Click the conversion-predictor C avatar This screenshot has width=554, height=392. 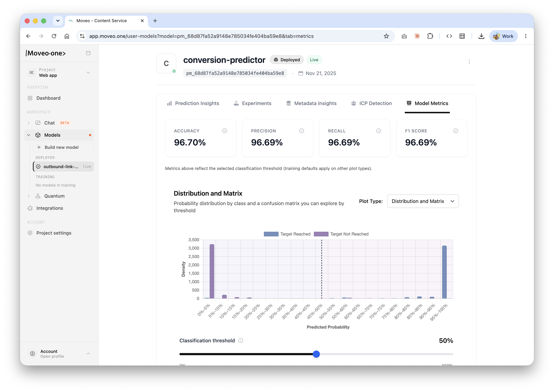[x=166, y=63]
